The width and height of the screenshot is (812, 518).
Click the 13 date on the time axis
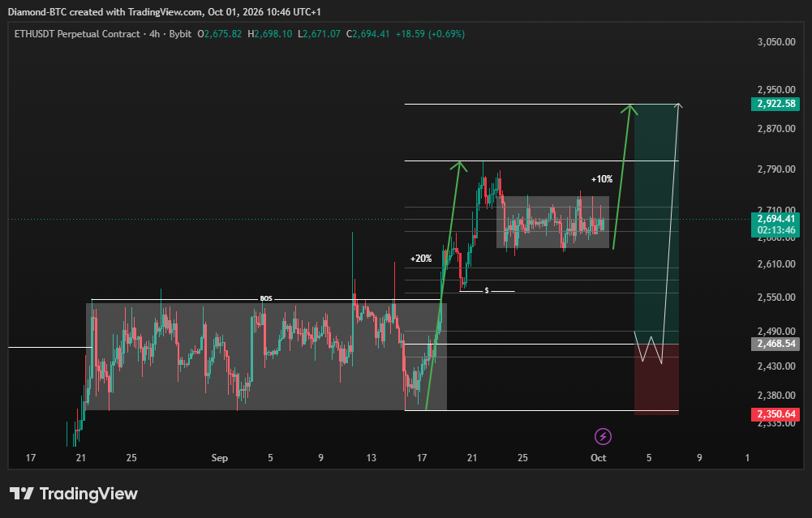(372, 458)
